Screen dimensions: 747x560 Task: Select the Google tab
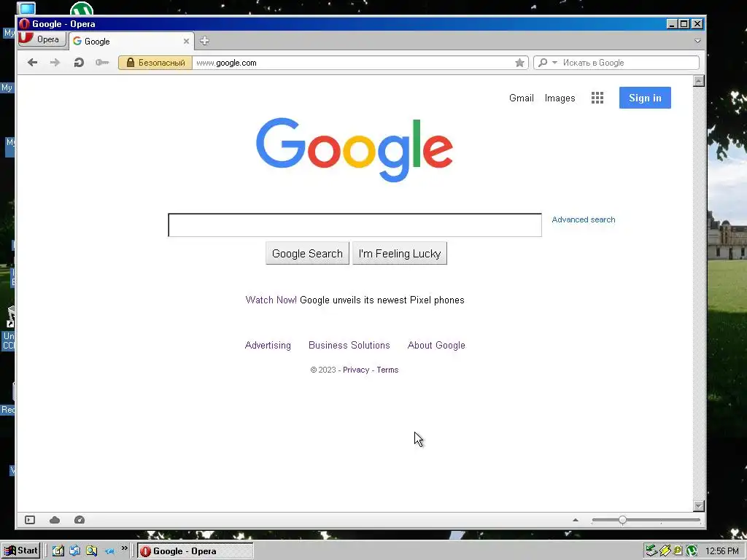click(131, 42)
